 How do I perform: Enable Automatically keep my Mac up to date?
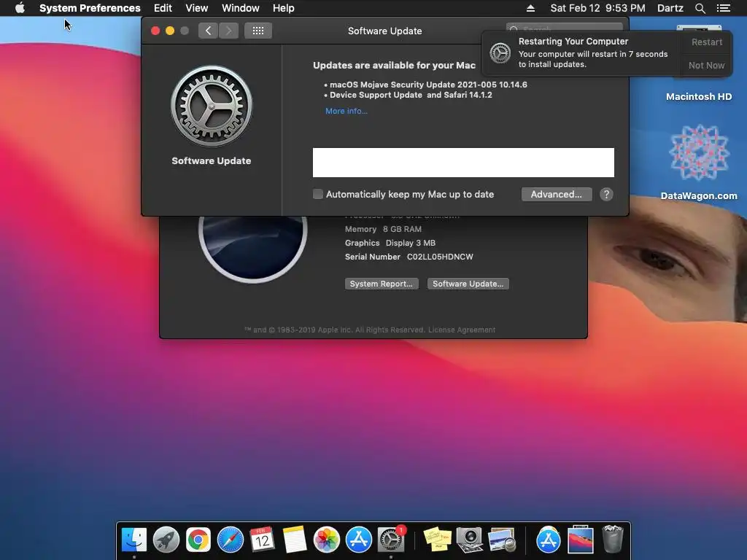[x=318, y=194]
